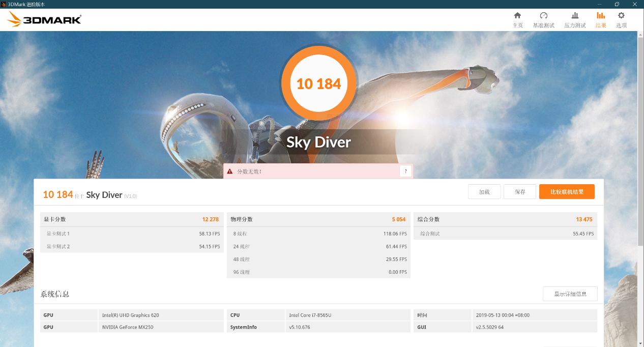644x347 pixels.
Task: Click the 加载 (Load) button
Action: coord(484,192)
